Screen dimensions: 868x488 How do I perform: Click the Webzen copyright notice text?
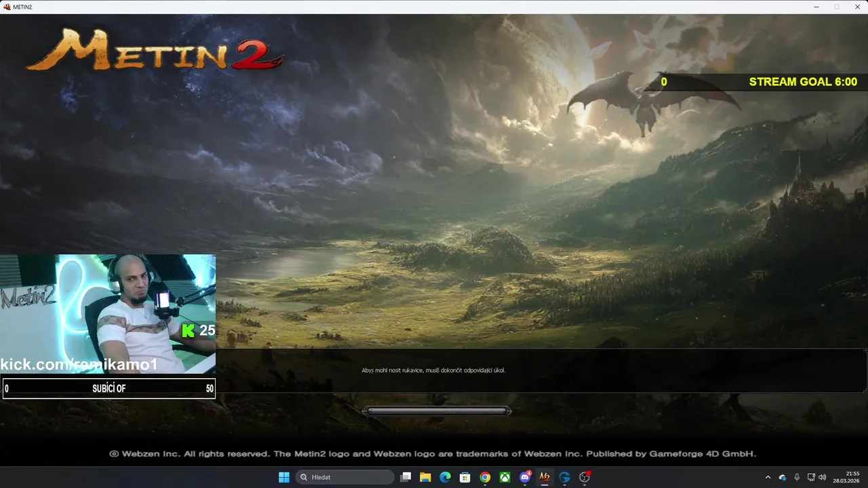(433, 453)
